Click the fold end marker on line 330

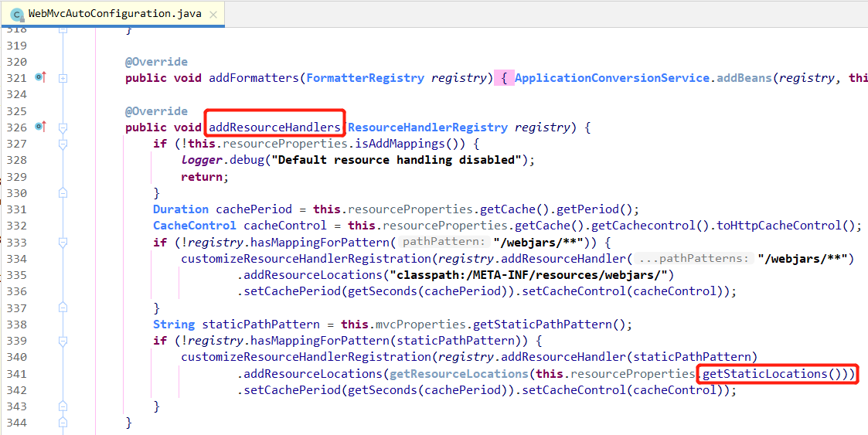(x=63, y=193)
